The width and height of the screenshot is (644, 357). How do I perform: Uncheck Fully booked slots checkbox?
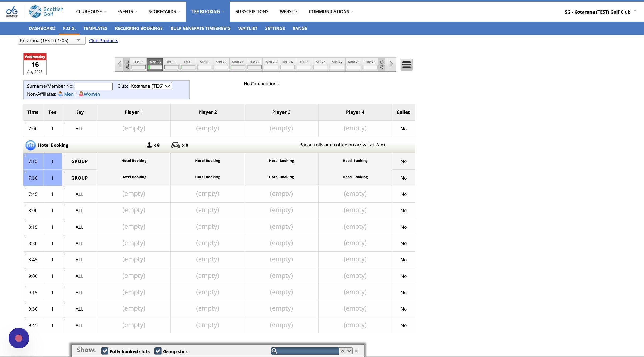(105, 351)
